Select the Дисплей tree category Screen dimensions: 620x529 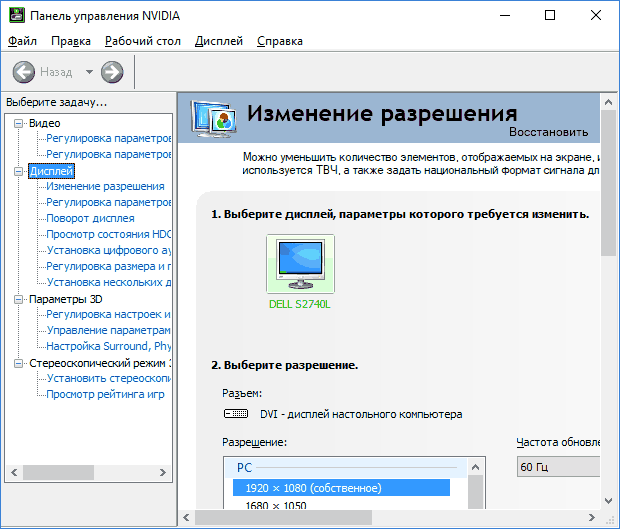pyautogui.click(x=51, y=171)
